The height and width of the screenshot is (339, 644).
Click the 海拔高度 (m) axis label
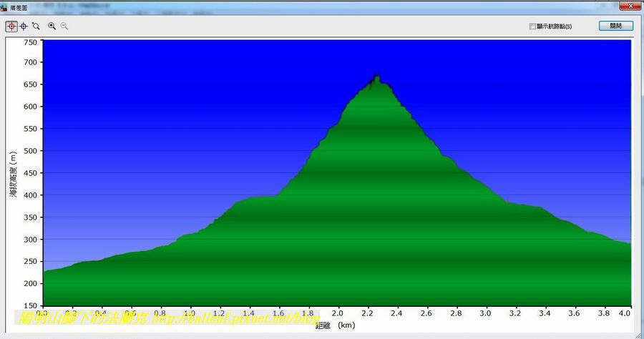tap(14, 175)
